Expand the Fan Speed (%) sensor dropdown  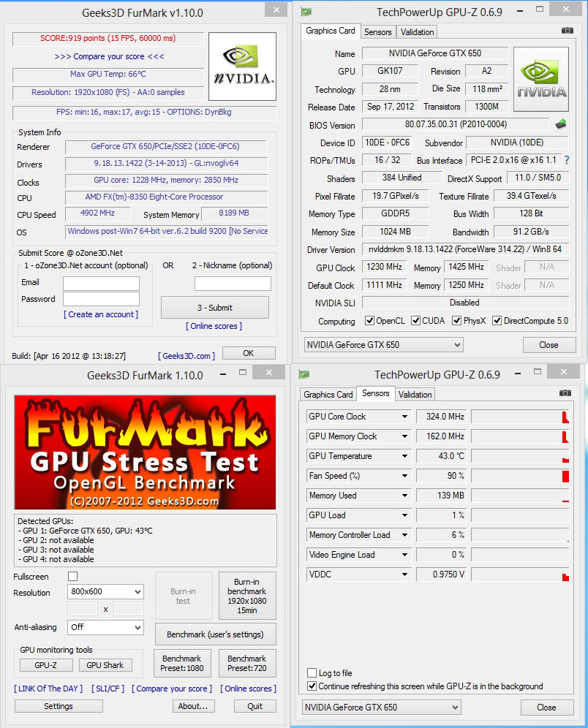[404, 476]
